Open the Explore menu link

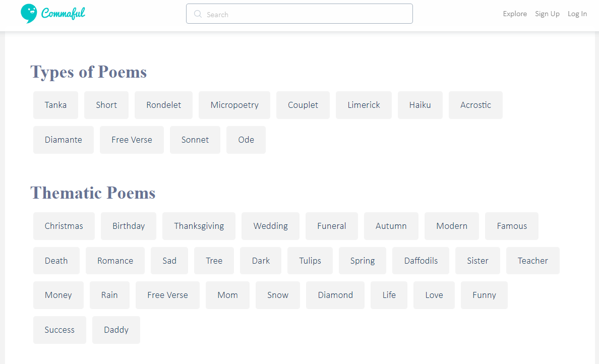(x=515, y=14)
